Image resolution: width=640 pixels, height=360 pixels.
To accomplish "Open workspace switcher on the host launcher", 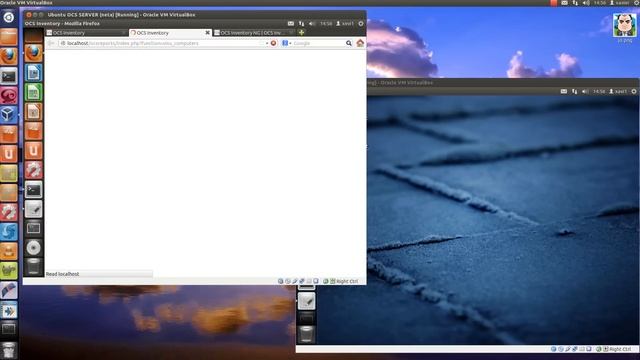I will coord(9,329).
